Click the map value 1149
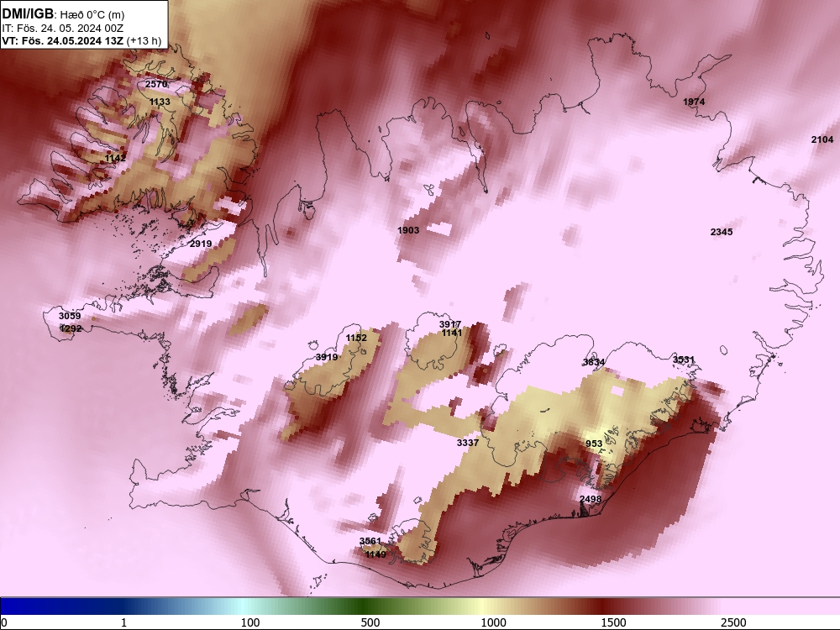 [x=375, y=554]
